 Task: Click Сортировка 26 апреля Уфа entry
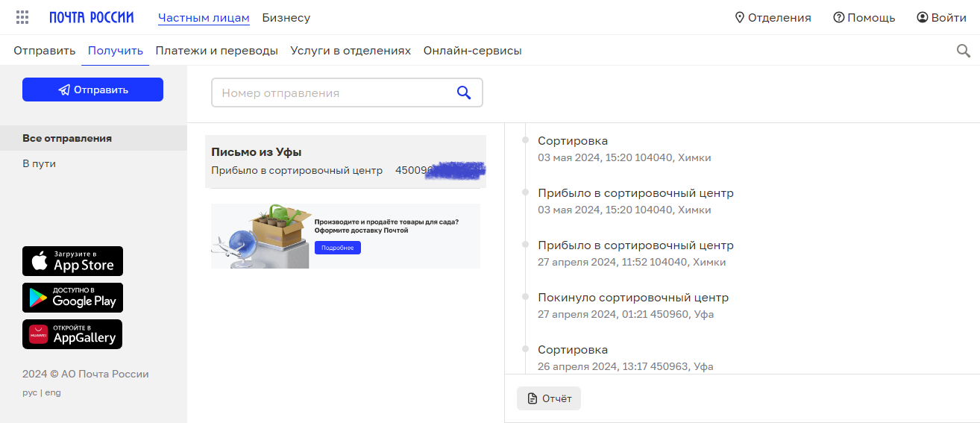(x=626, y=358)
